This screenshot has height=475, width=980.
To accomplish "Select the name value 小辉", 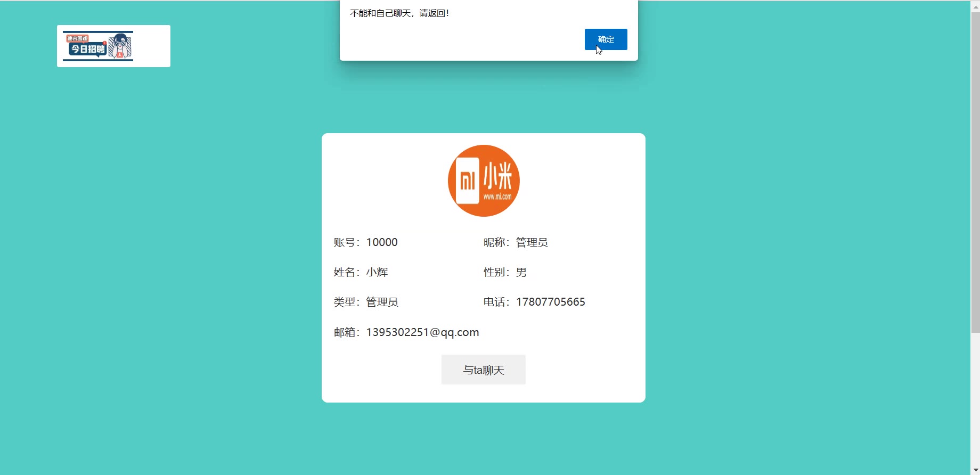I will (377, 272).
